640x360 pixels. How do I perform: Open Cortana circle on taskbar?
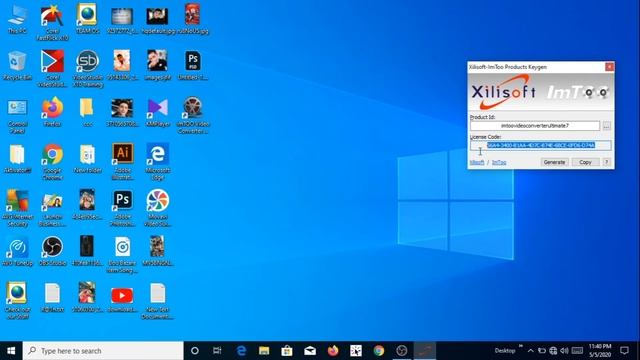click(195, 351)
